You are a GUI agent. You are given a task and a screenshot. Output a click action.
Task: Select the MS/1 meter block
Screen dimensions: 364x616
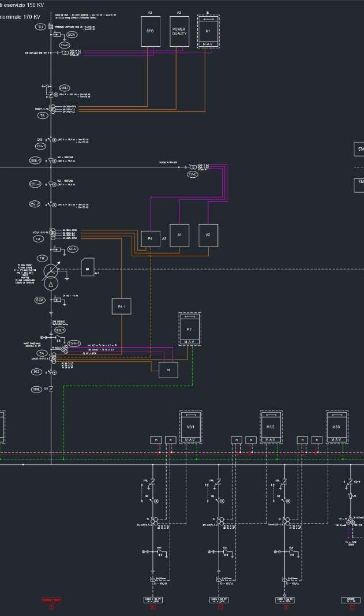(190, 427)
